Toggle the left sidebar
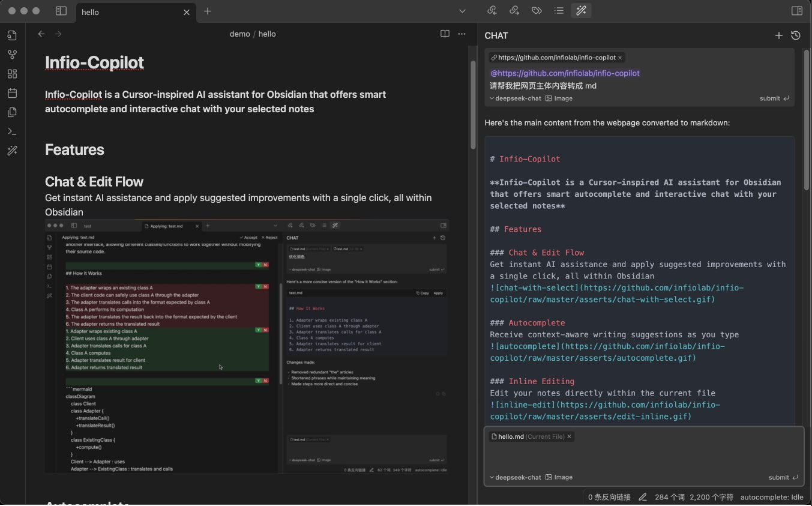The height and width of the screenshot is (506, 812). [61, 11]
